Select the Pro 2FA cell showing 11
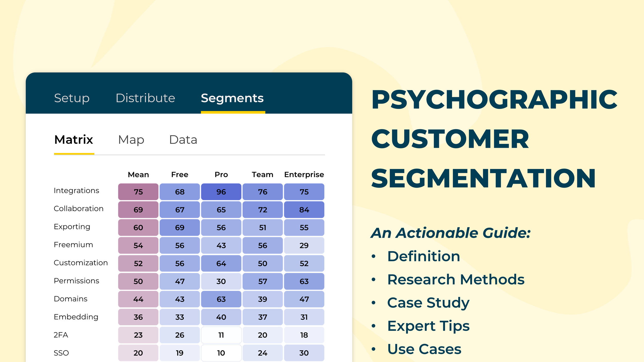This screenshot has height=362, width=644. [221, 335]
